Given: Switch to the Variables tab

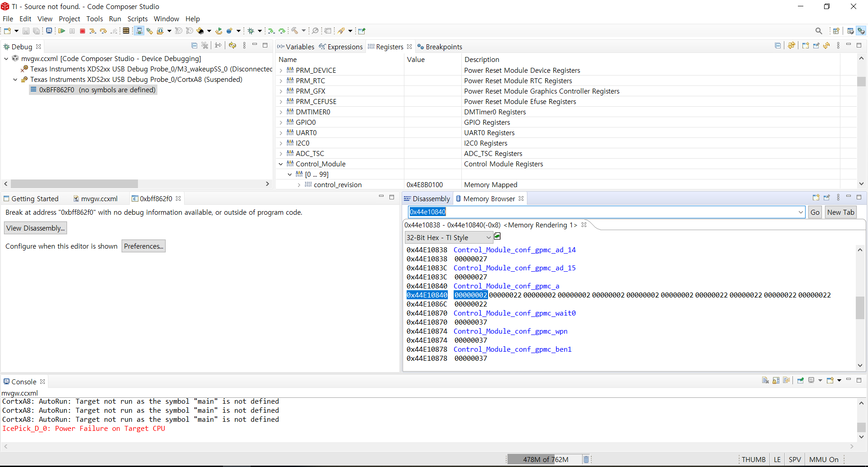Looking at the screenshot, I should [x=296, y=47].
